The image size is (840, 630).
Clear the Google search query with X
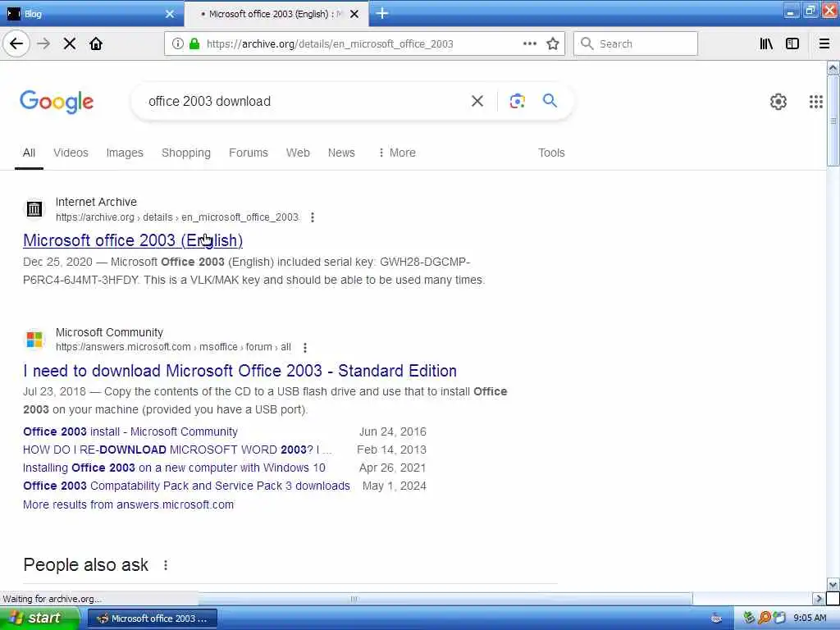[x=477, y=101]
